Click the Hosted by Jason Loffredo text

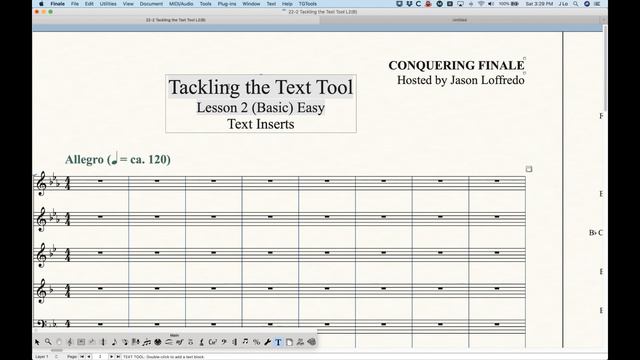(461, 80)
